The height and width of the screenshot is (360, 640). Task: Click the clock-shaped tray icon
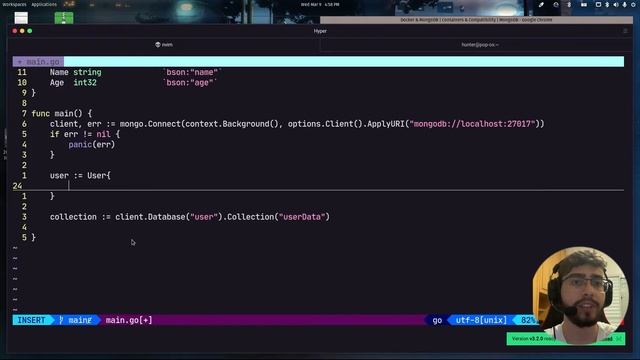coord(556,4)
